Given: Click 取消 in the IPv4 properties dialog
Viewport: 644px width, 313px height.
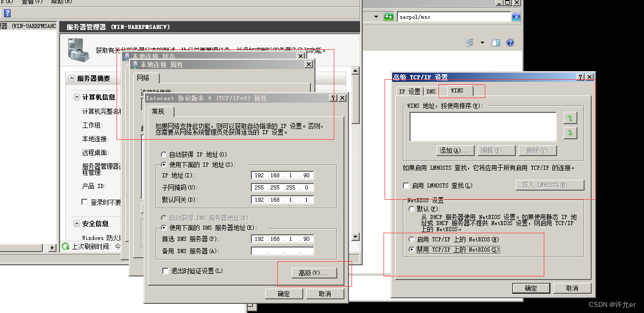Looking at the screenshot, I should point(325,294).
